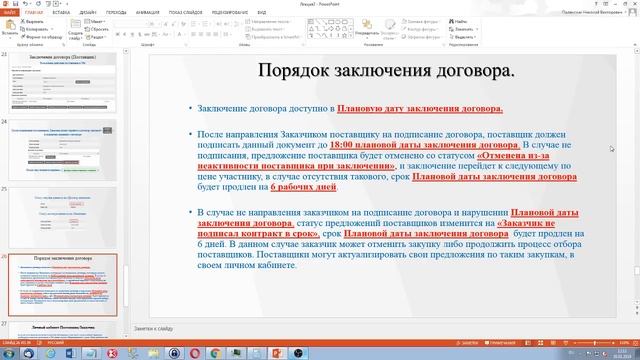Click the font color button
Viewport: 640px width, 360px height.
180,35
